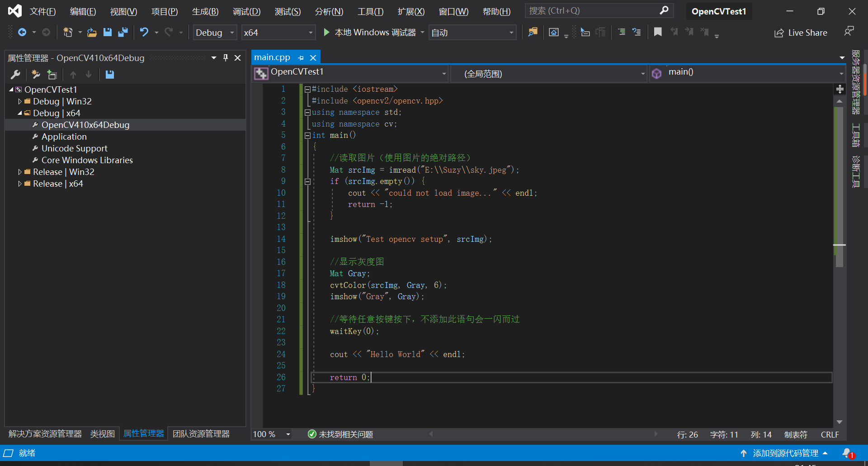The width and height of the screenshot is (868, 466).
Task: Open the x64 platform dropdown
Action: (x=311, y=33)
